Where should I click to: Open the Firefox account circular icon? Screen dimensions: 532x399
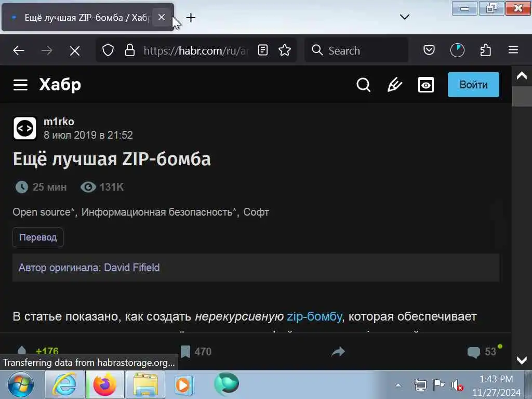click(457, 50)
